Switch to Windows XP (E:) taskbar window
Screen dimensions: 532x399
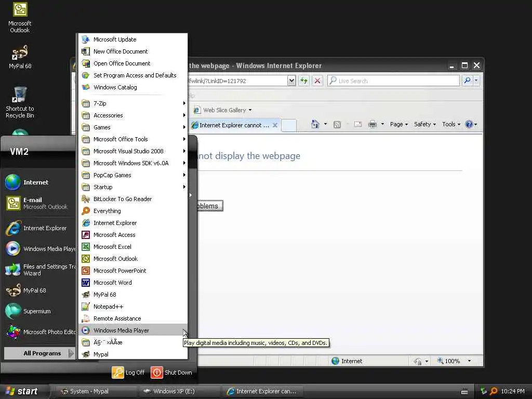pyautogui.click(x=180, y=391)
